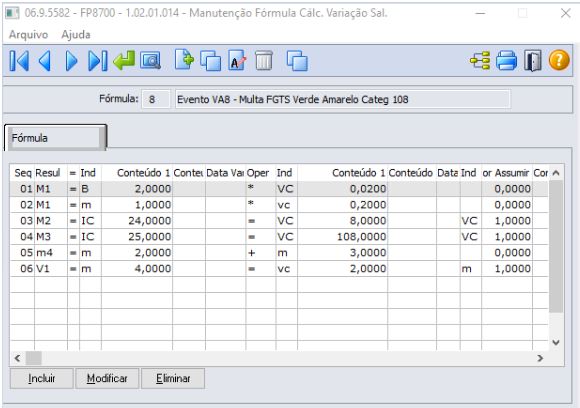Image resolution: width=580 pixels, height=408 pixels.
Task: Click the Modificar button
Action: pyautogui.click(x=107, y=378)
